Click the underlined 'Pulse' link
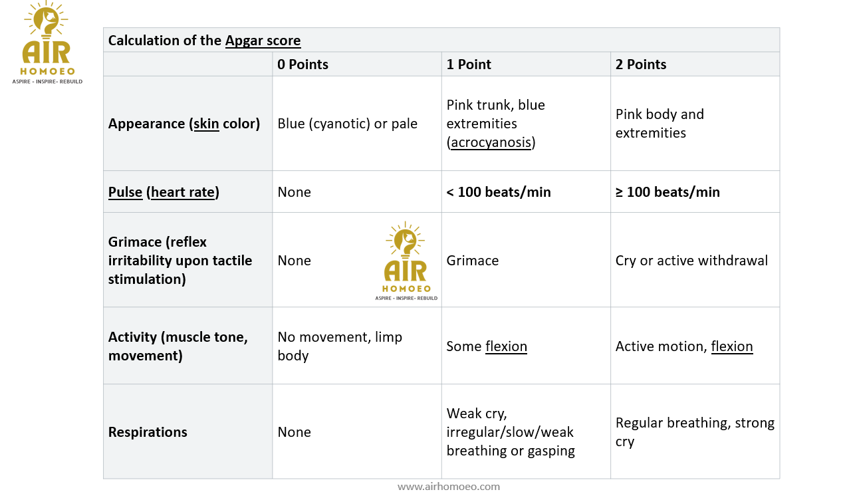This screenshot has width=845, height=504. pyautogui.click(x=126, y=192)
